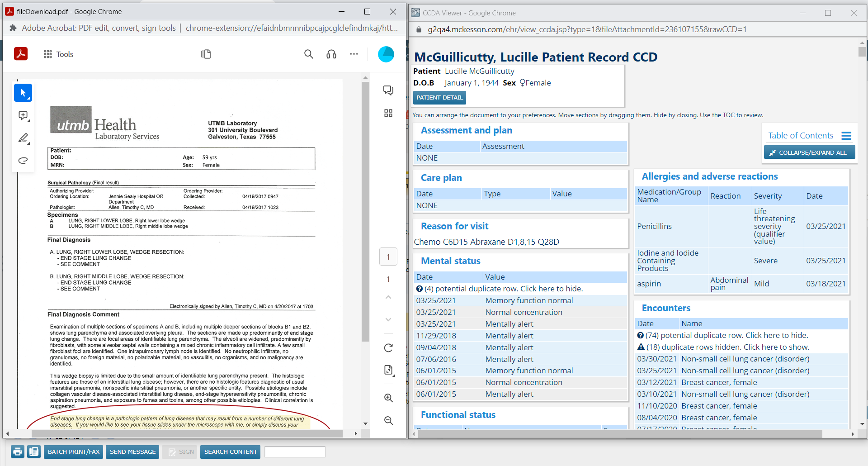Zoom out of the PDF document

[388, 420]
